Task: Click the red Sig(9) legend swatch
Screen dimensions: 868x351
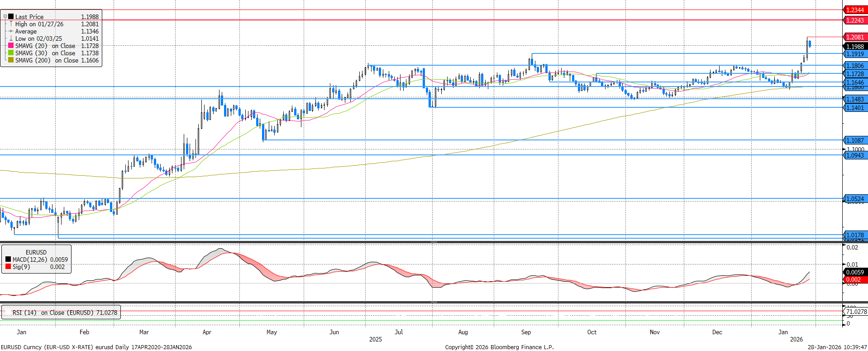Action: tap(8, 267)
